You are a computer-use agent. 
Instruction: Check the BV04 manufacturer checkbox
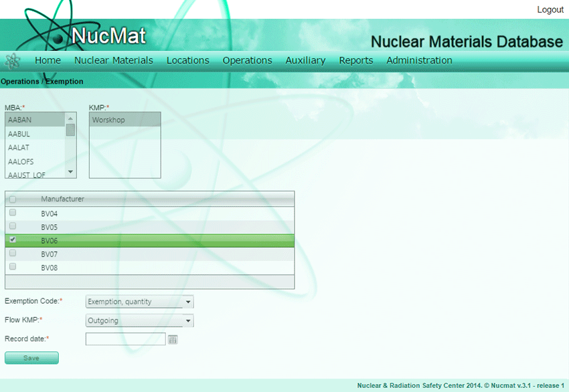click(x=13, y=213)
